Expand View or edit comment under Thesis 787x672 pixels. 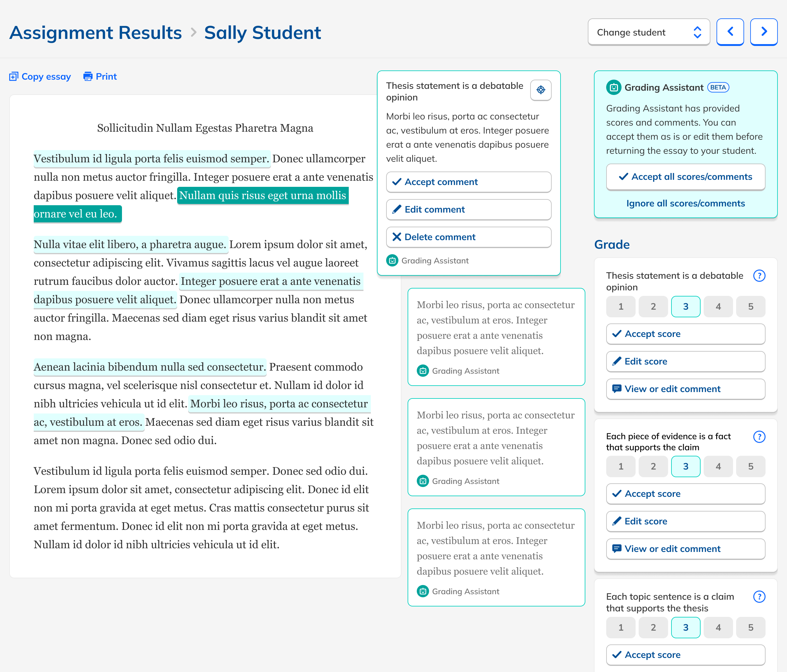click(x=685, y=389)
